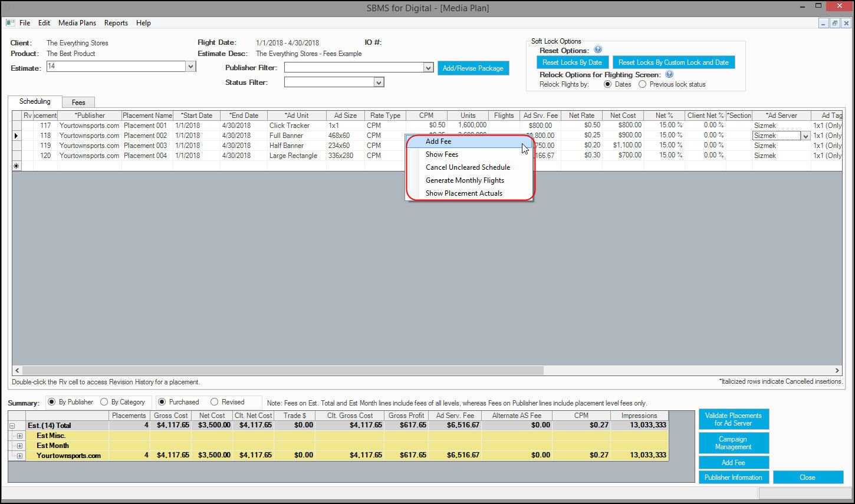Open the Ad Server dropdown for placement 118
Viewport: 855px width, 504px height.
pyautogui.click(x=805, y=136)
